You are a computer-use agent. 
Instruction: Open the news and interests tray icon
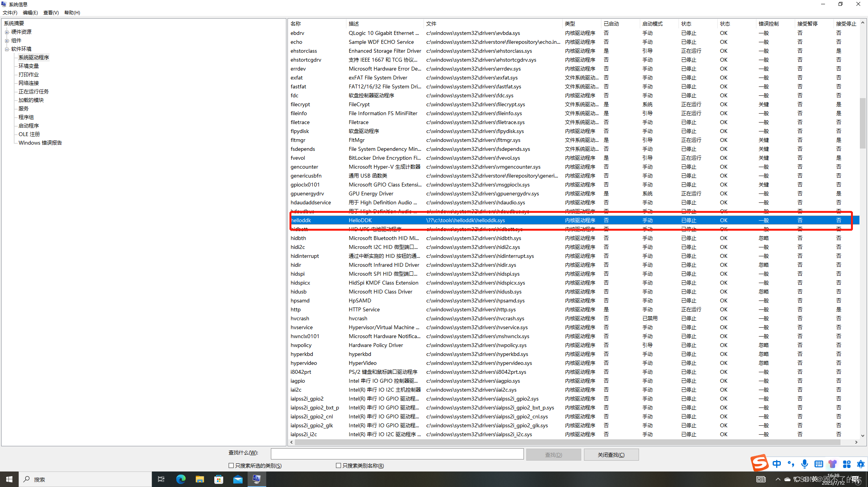(761, 479)
